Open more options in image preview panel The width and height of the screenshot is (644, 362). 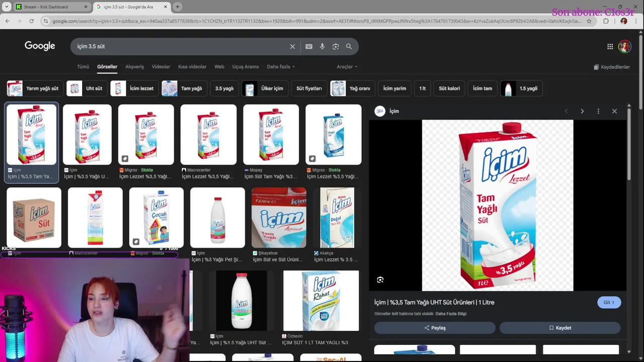tap(598, 111)
